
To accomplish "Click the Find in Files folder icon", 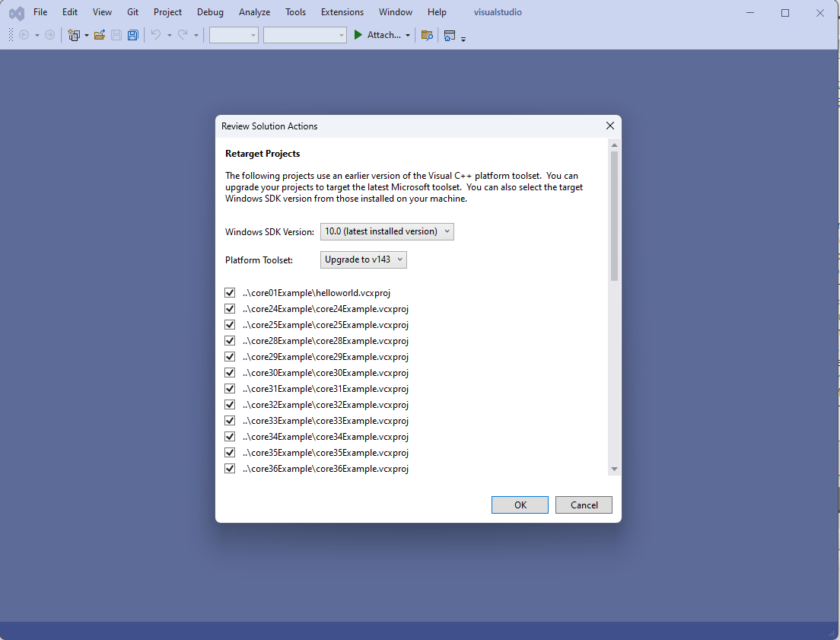I will [x=427, y=35].
